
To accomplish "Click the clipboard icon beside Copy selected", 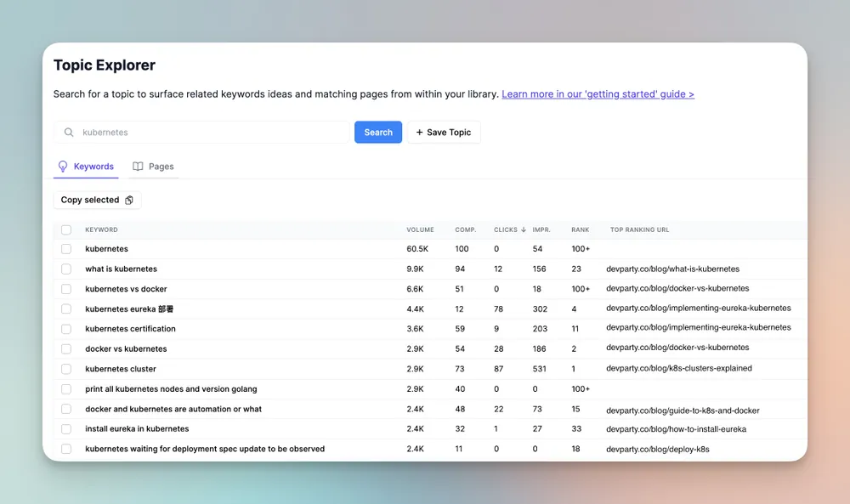I will click(x=129, y=201).
